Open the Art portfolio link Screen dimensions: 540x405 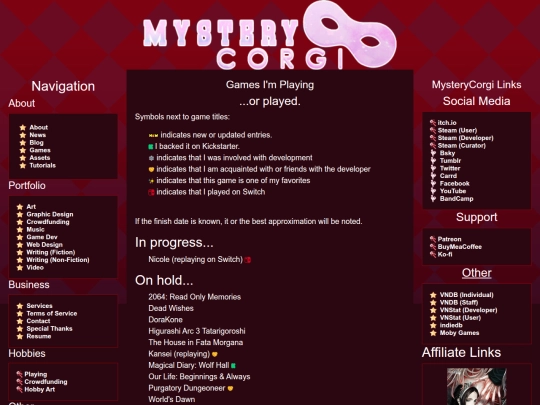coord(31,207)
